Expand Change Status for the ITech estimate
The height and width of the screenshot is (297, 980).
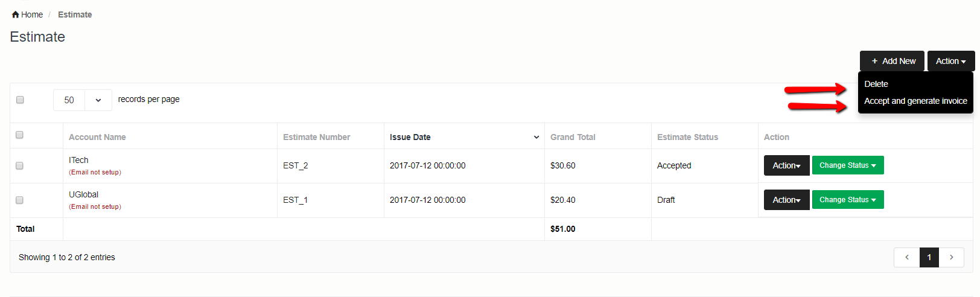point(847,165)
